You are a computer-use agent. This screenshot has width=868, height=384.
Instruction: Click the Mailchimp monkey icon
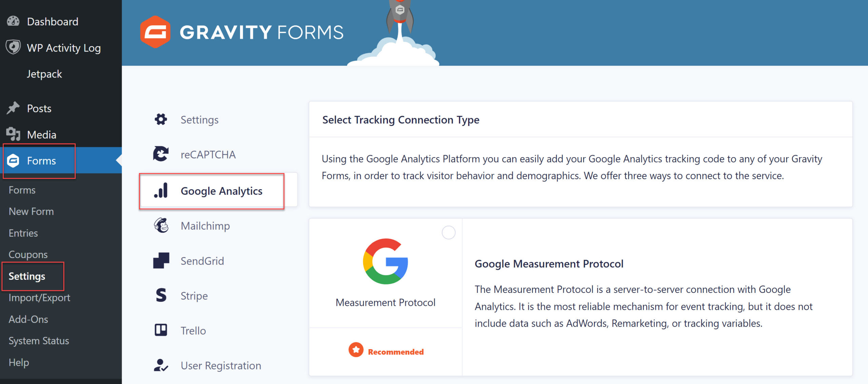pos(161,226)
